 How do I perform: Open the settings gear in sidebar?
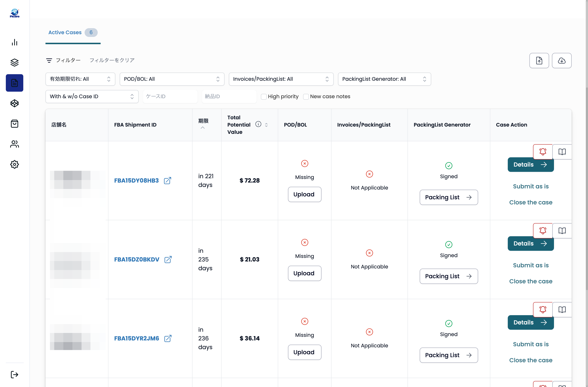pyautogui.click(x=15, y=164)
